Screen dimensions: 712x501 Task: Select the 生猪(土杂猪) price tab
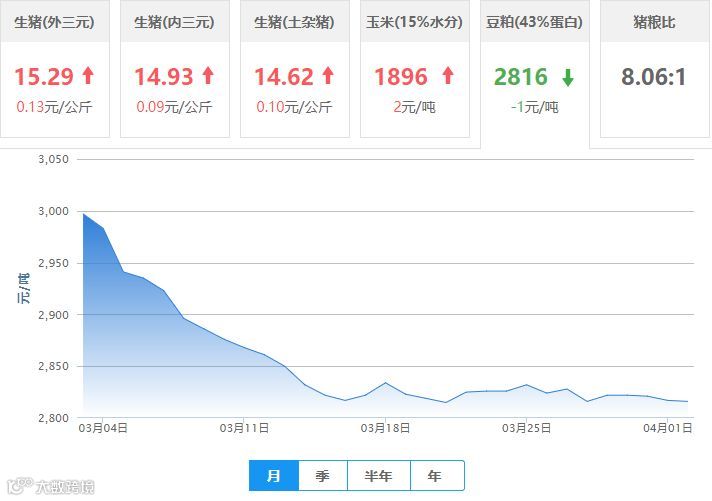(295, 68)
